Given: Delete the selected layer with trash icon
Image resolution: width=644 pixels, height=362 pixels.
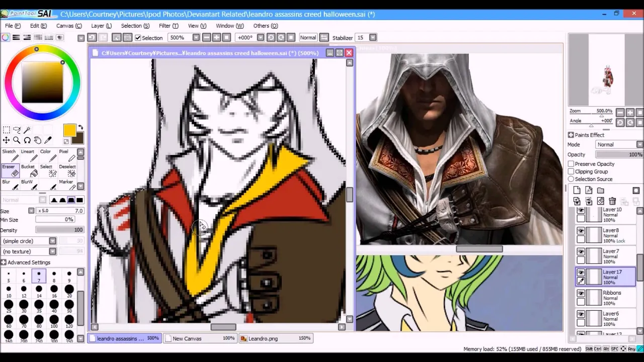Looking at the screenshot, I should [x=612, y=201].
